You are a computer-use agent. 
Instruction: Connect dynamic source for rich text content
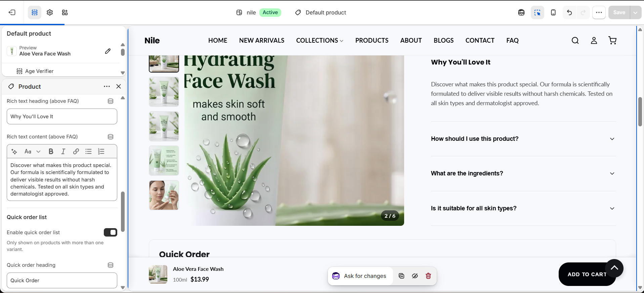pos(111,137)
